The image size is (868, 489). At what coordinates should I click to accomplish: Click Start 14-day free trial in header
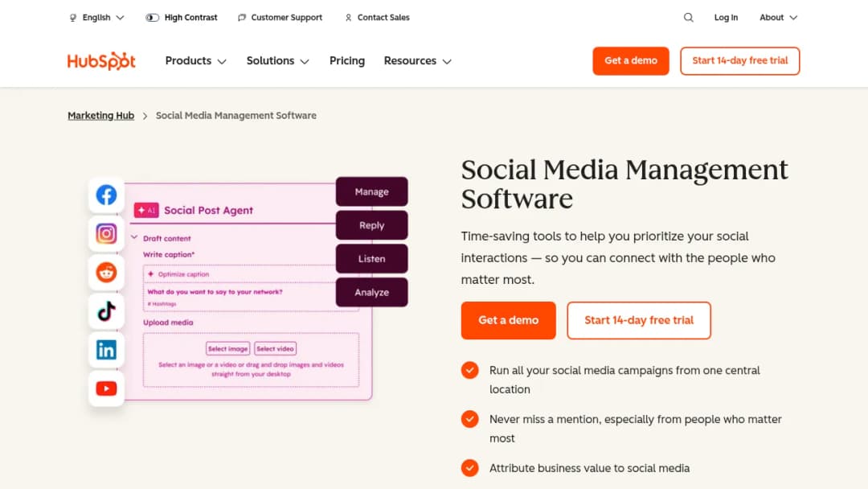pos(739,61)
